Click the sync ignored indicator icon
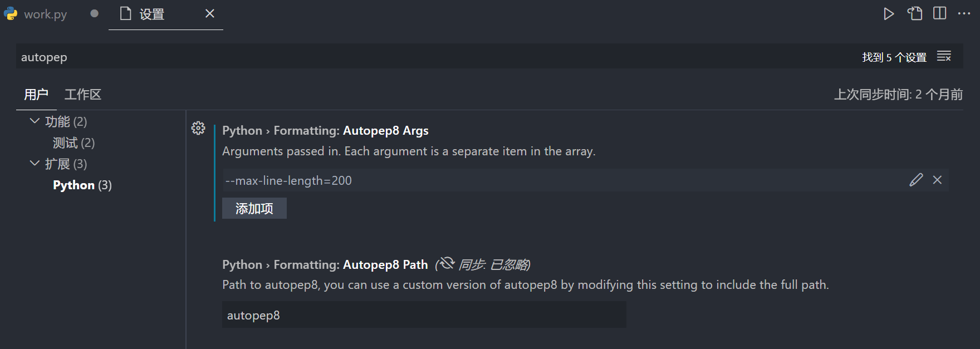The height and width of the screenshot is (349, 980). (446, 263)
